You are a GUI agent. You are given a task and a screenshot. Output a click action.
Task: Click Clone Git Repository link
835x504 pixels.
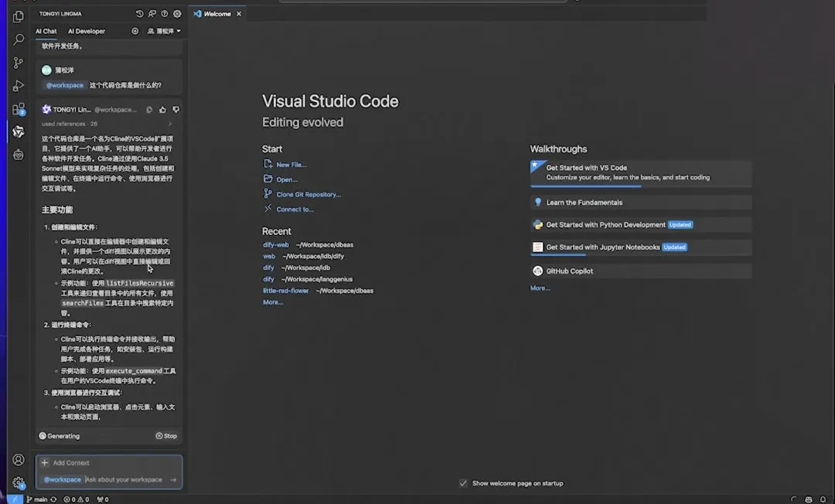[308, 194]
